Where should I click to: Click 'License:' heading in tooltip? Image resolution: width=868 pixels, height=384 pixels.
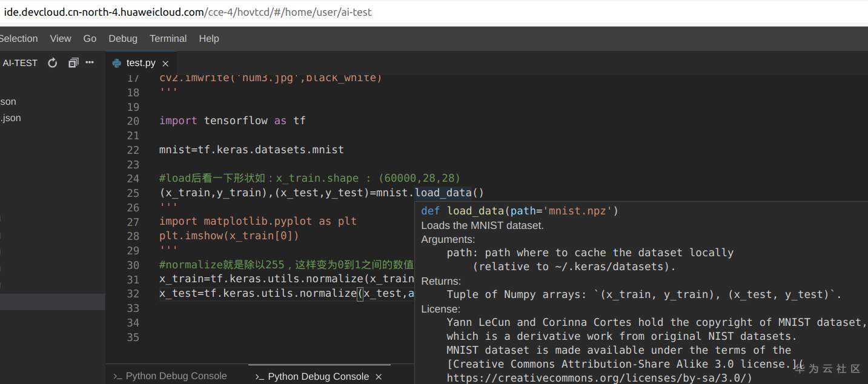coord(440,309)
